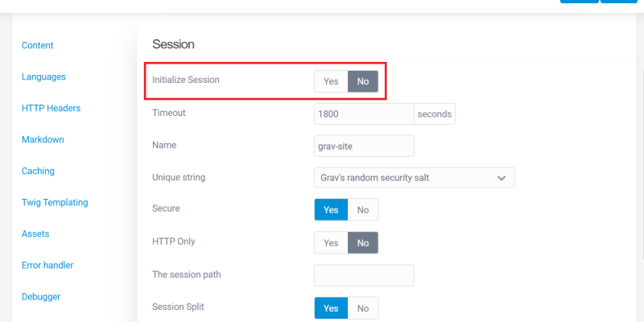Click Yes for Session Split

(x=331, y=308)
